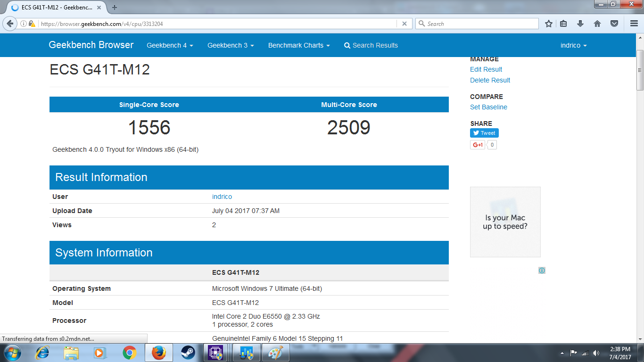
Task: Open the indrico account dropdown
Action: pos(573,45)
